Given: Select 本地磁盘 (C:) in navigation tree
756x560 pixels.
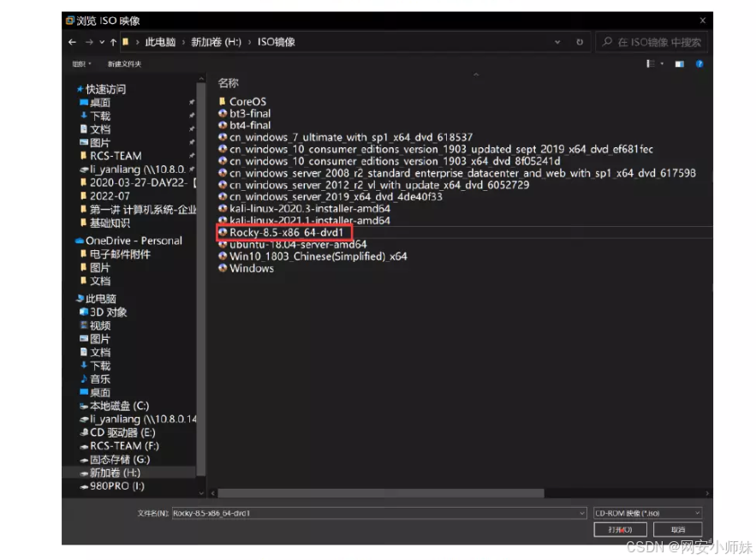Looking at the screenshot, I should [117, 406].
